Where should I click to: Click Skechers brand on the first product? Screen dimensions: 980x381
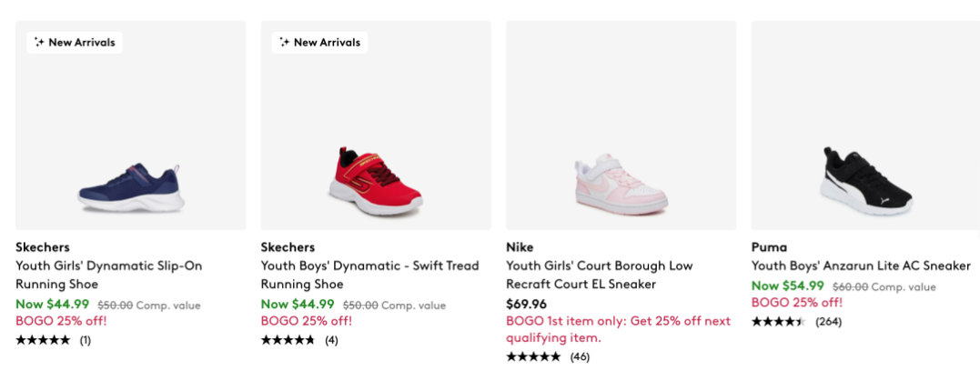43,247
